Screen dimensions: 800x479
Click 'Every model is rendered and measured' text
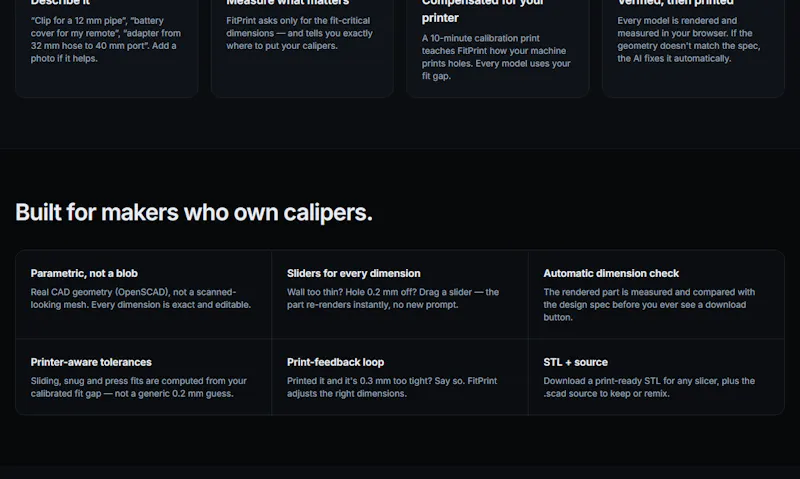click(x=689, y=39)
